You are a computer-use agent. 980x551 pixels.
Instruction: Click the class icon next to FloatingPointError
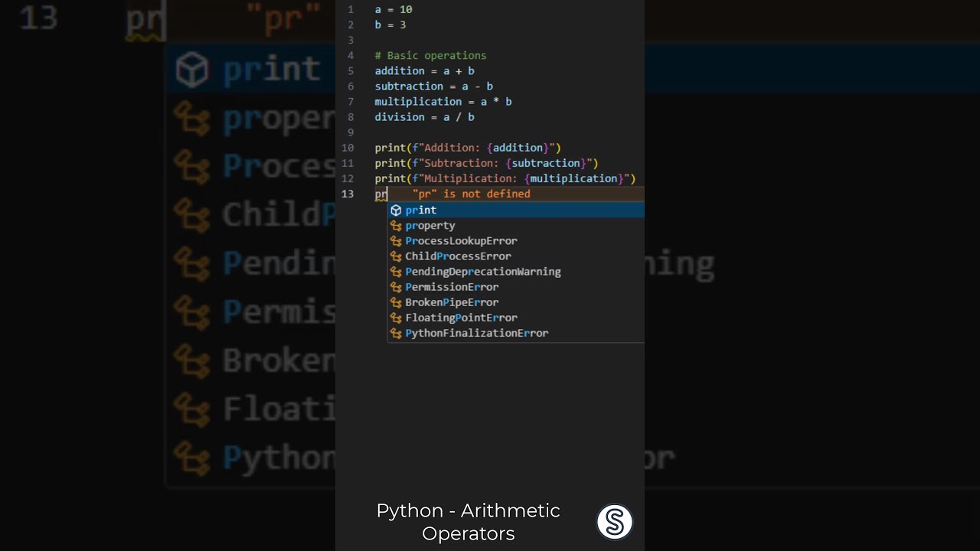[x=396, y=317]
